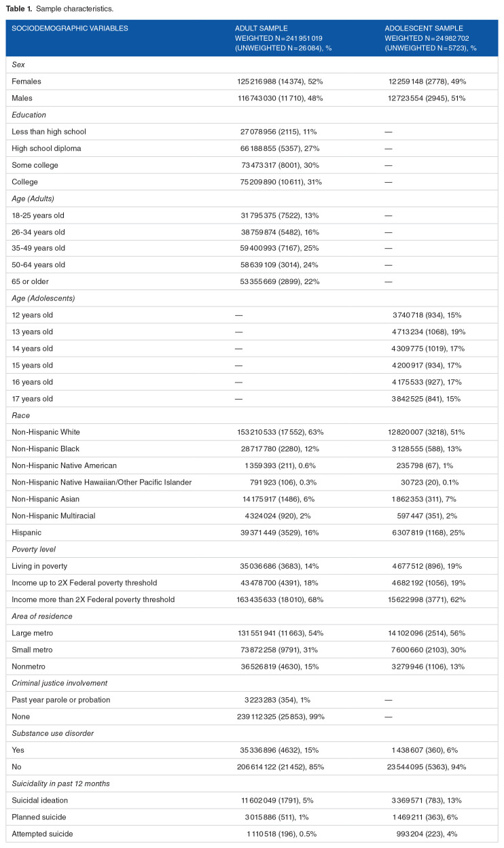Screen dimensions: 504x848
Task: Select the 'Age (Adolescents)' section heading
Action: point(42,298)
